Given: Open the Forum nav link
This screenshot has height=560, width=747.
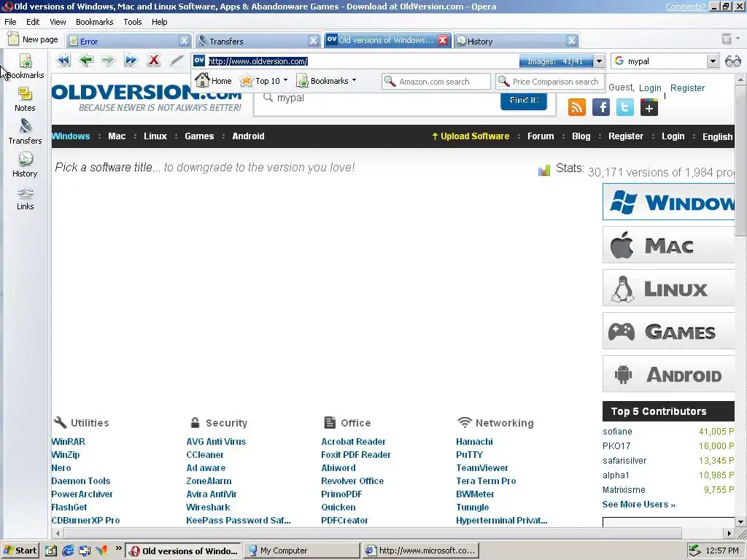Looking at the screenshot, I should pyautogui.click(x=541, y=136).
